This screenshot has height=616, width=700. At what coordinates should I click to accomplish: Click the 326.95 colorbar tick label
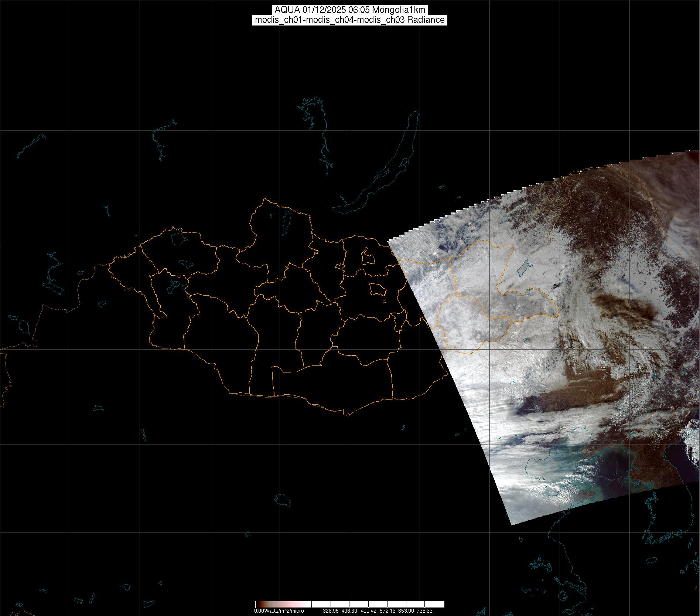[x=331, y=611]
